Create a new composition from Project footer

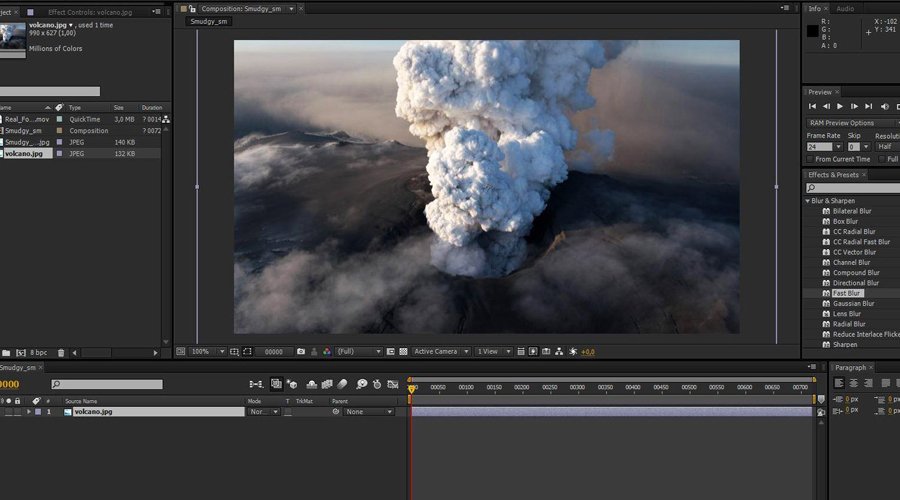point(21,352)
